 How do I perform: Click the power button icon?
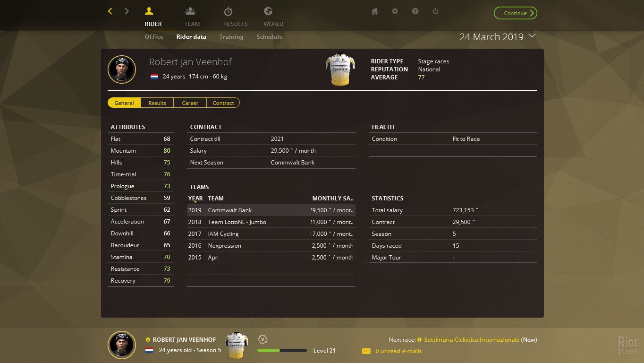tap(435, 11)
